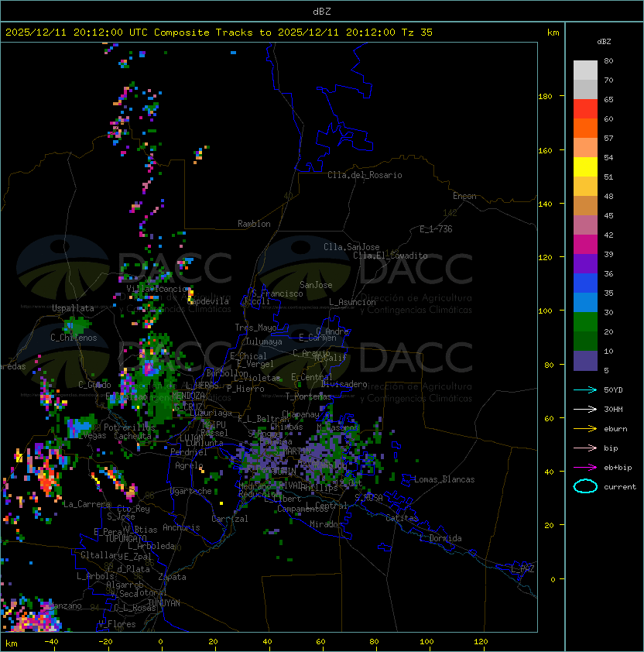Click the '-20' km axis tick label
The image size is (644, 652).
tap(105, 641)
